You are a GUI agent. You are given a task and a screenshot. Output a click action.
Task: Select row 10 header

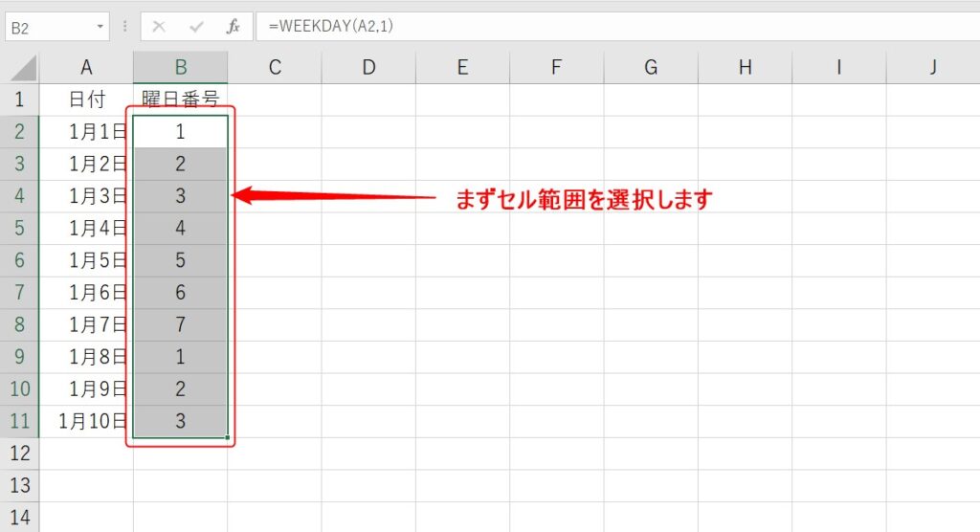[19, 388]
